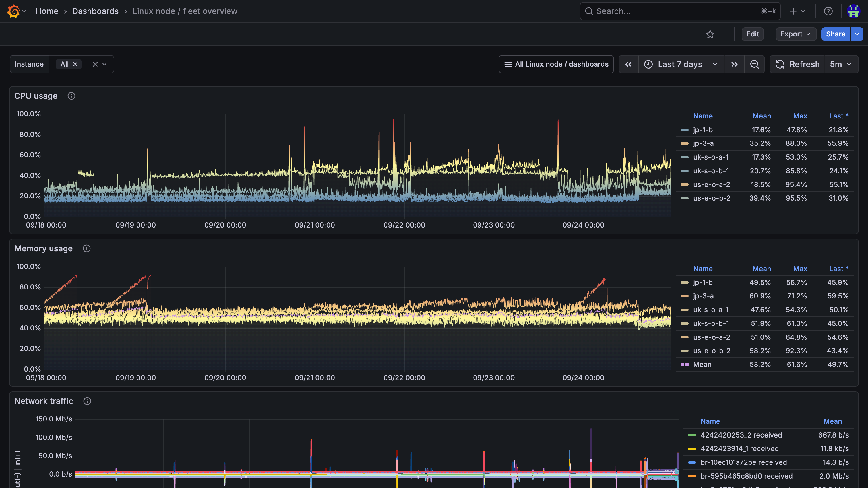The image size is (868, 488).
Task: Go to Home breadcrumb
Action: 47,11
